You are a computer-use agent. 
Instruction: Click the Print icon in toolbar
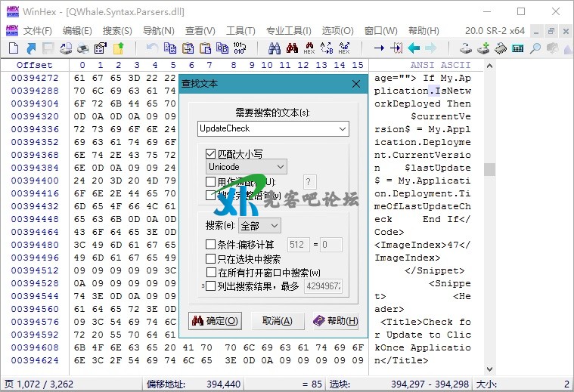pyautogui.click(x=83, y=48)
